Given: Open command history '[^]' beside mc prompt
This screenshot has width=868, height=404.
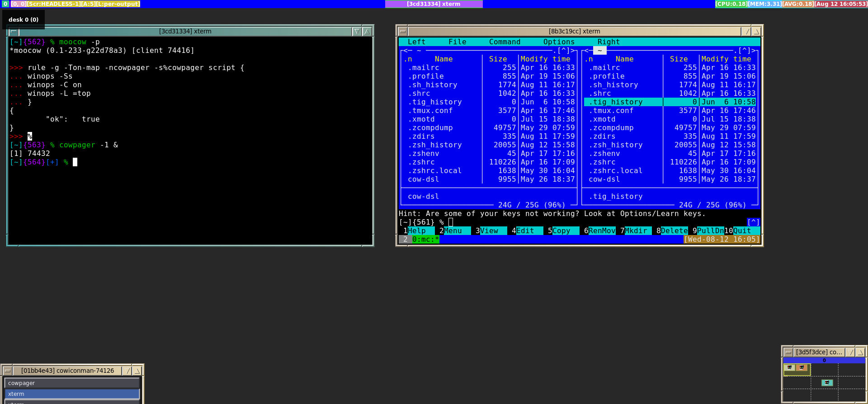Looking at the screenshot, I should pyautogui.click(x=753, y=222).
